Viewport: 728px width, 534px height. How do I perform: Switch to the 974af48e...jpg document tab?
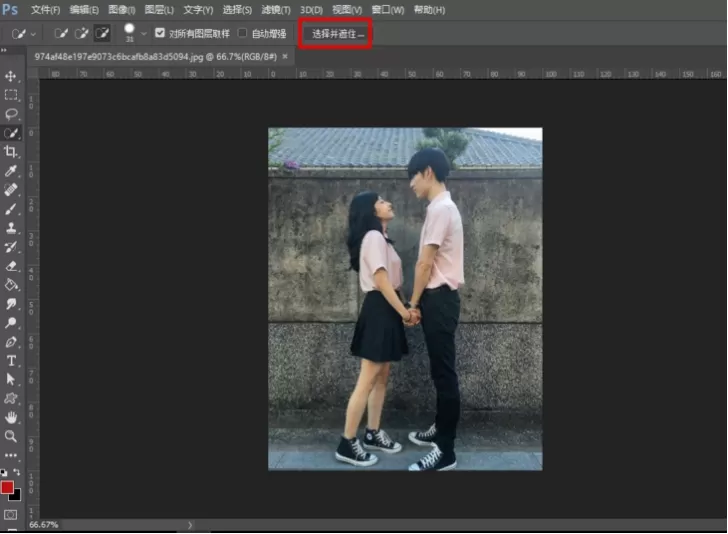coord(156,57)
